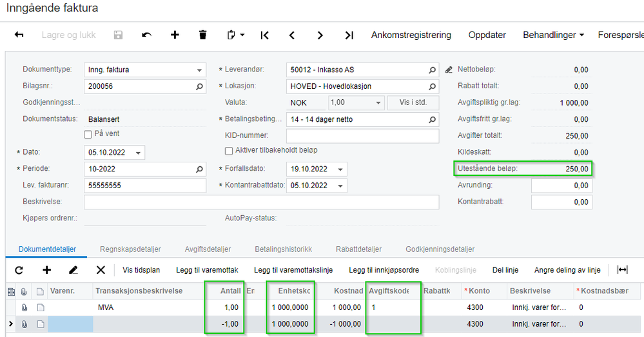Click KID-nummer input field

click(x=363, y=136)
